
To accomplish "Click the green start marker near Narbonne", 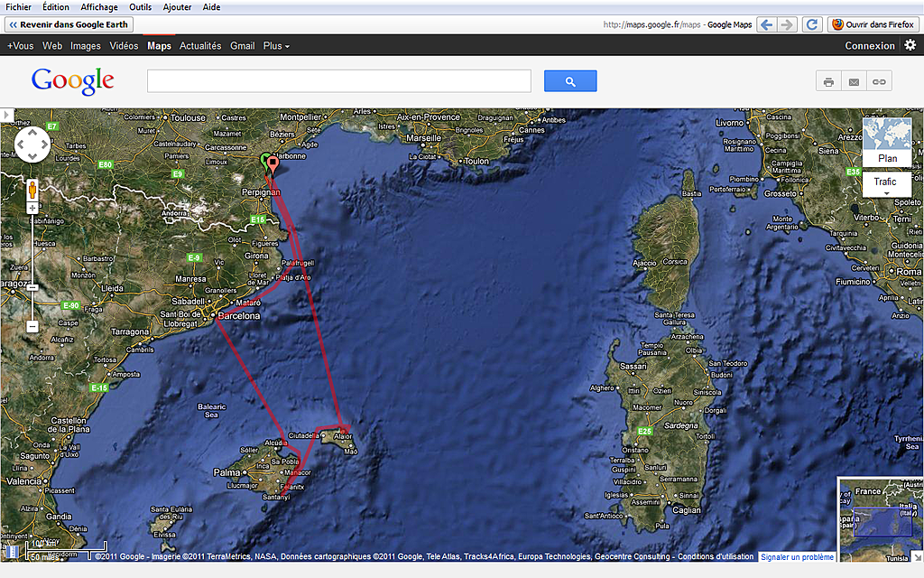I will pos(264,161).
